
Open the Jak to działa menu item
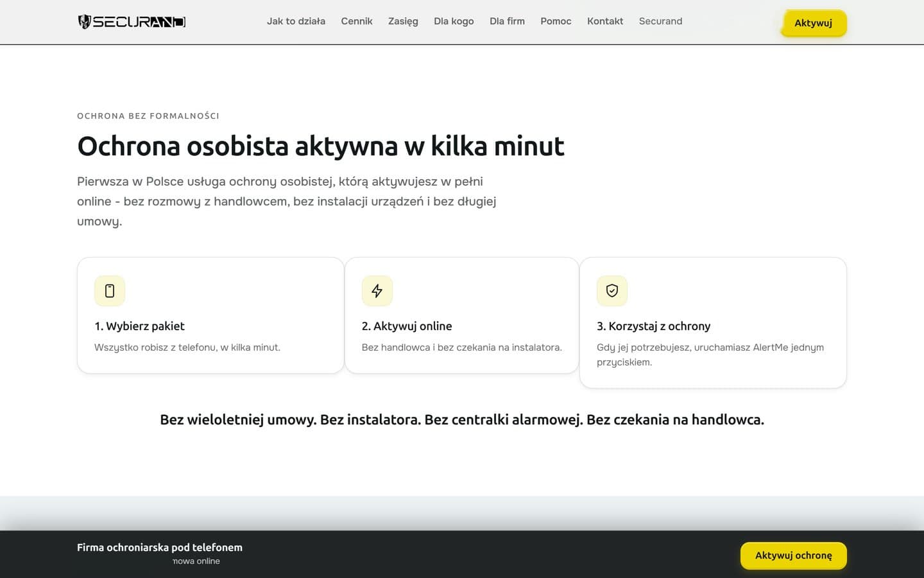(296, 21)
